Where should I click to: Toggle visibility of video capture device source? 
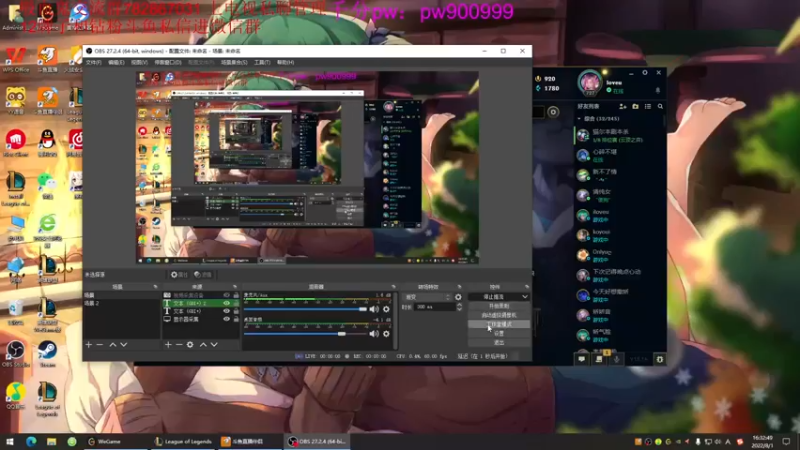click(227, 295)
